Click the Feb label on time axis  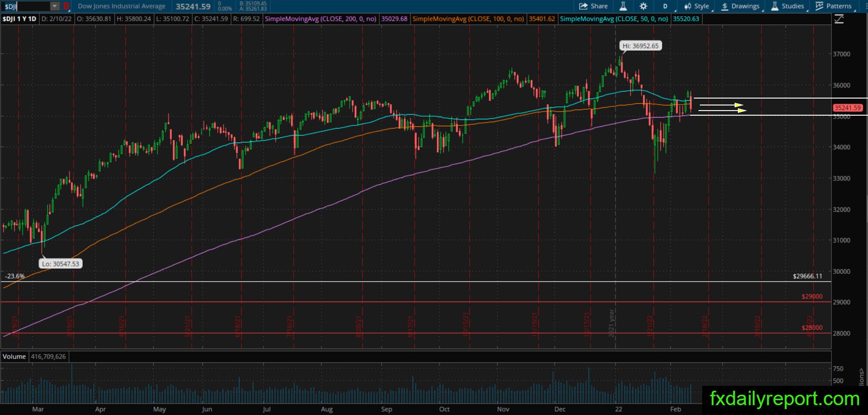675,409
